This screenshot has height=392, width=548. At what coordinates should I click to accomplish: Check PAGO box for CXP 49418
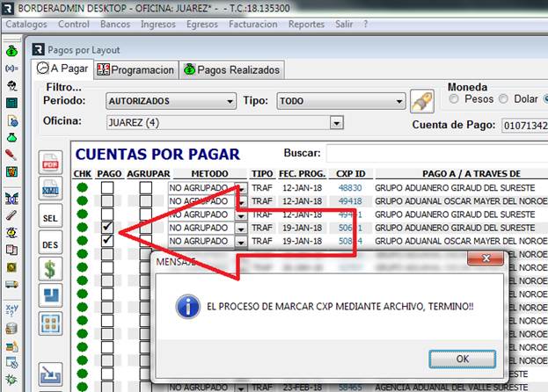tap(107, 201)
